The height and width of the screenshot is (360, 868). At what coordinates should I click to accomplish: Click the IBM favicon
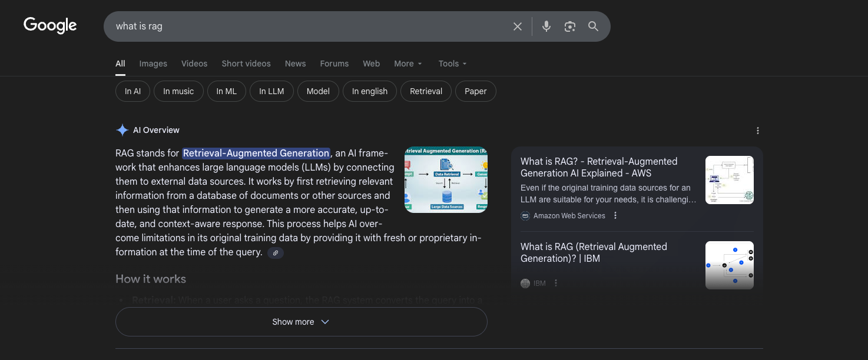click(x=525, y=284)
